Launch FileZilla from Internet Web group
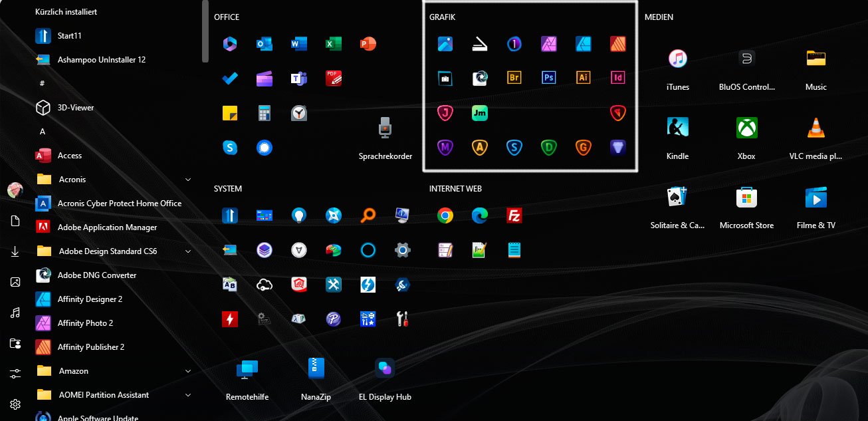 coord(514,215)
